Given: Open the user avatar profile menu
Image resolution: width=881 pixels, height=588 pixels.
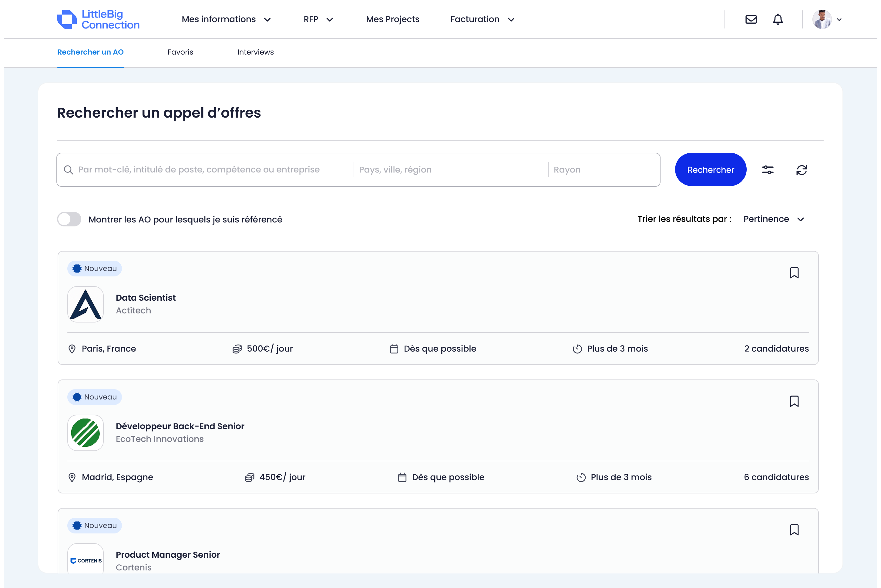Looking at the screenshot, I should (x=822, y=19).
